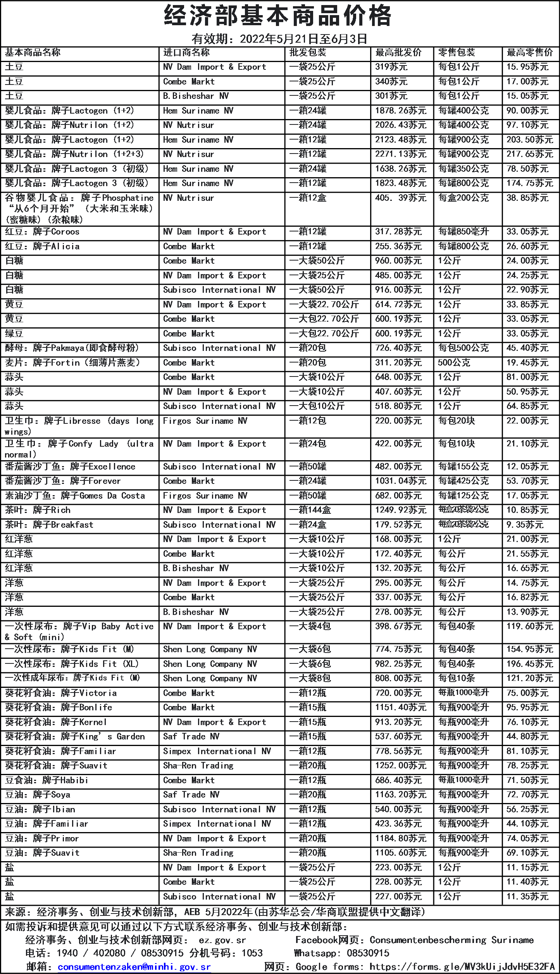Select product 红豆：牌子Alicia
The image size is (560, 974).
click(42, 246)
